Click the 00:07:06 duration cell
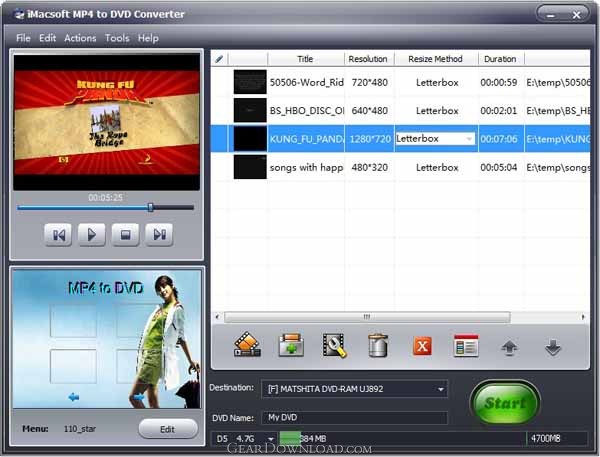Image resolution: width=600 pixels, height=457 pixels. click(499, 139)
